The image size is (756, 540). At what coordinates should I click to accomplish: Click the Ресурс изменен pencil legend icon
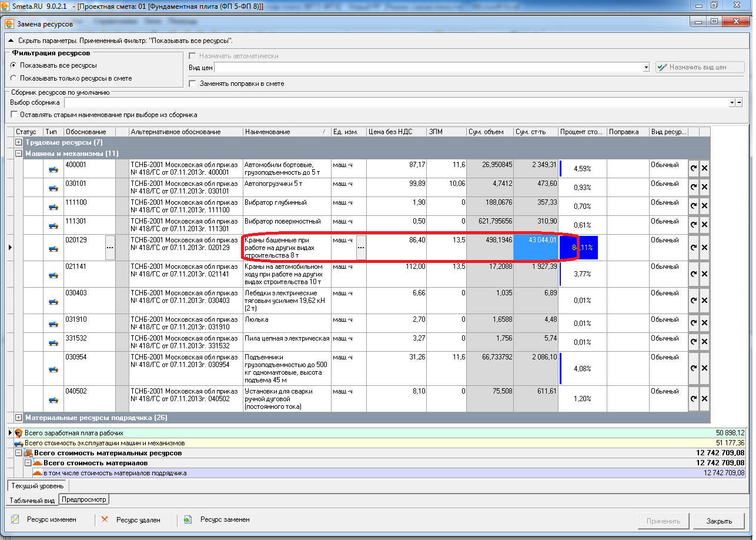(15, 519)
